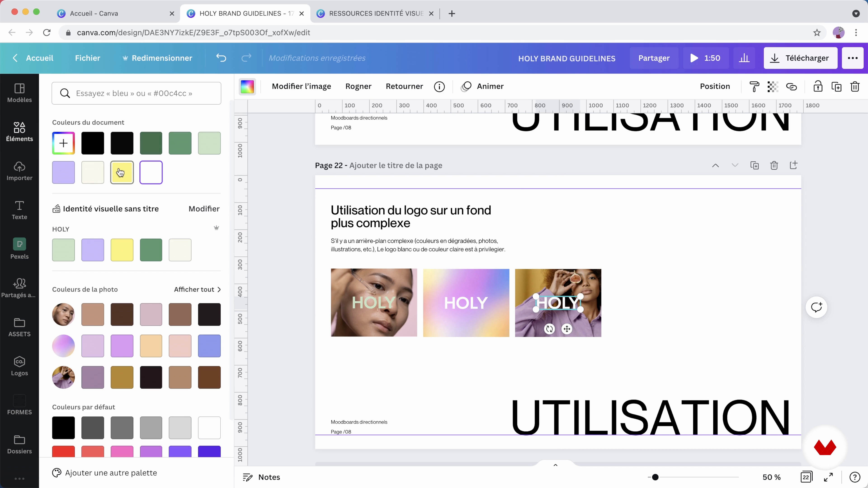
Task: Click the color picker swatch in toolbar
Action: [x=247, y=87]
